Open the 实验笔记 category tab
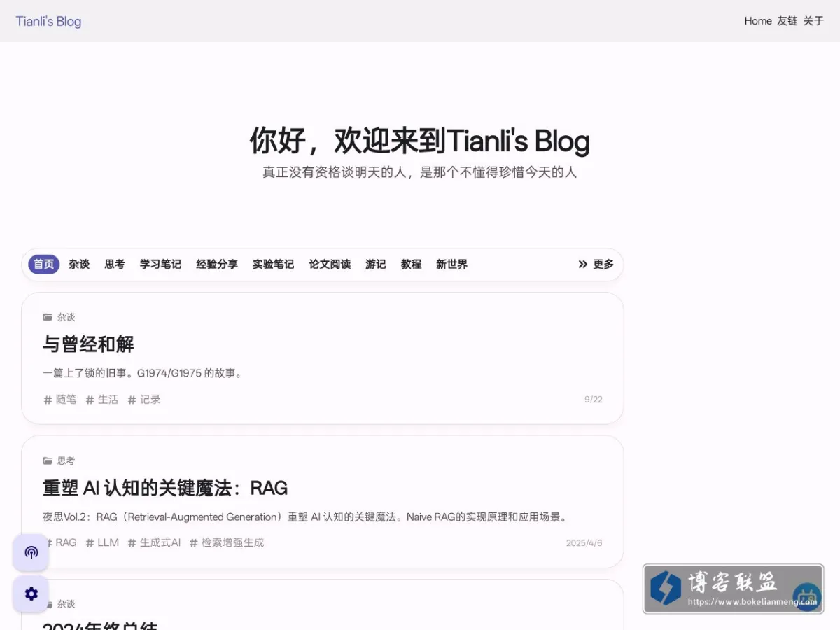 pyautogui.click(x=273, y=264)
